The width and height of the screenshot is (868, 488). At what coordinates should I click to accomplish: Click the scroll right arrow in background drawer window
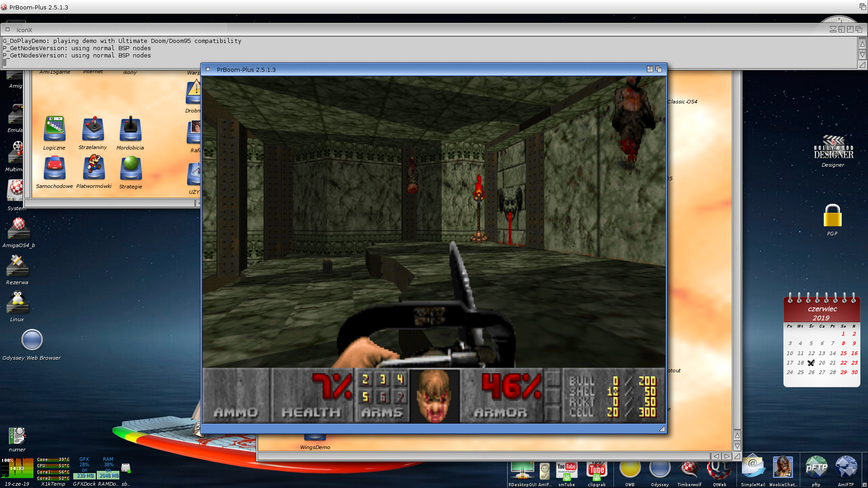(726, 456)
